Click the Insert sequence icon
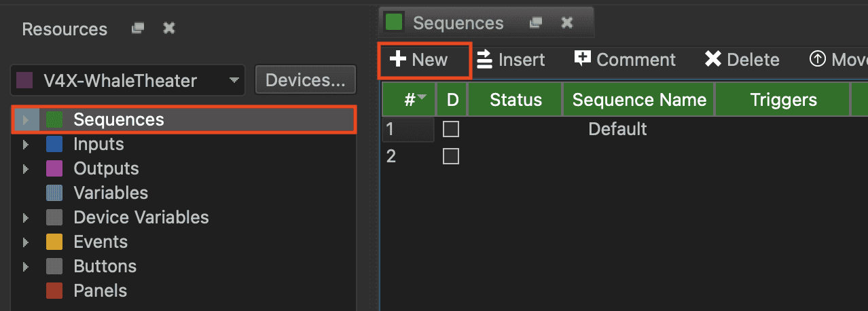The height and width of the screenshot is (311, 868). click(x=484, y=60)
